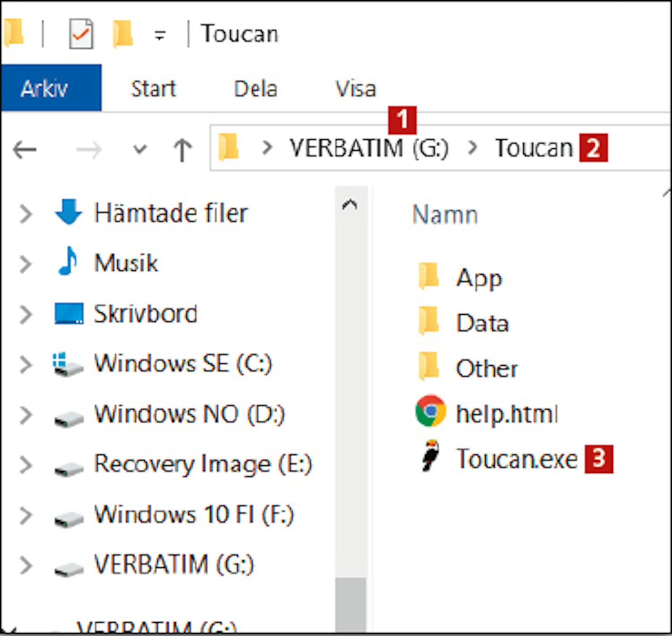Open the recent locations dropdown chevron
The image size is (672, 636).
pos(140,149)
